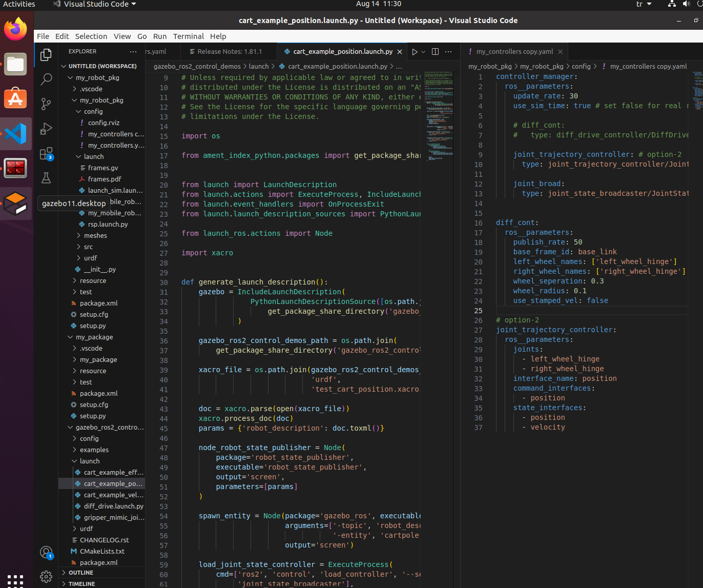Open the Activities overview
This screenshot has height=588, width=703.
click(19, 4)
